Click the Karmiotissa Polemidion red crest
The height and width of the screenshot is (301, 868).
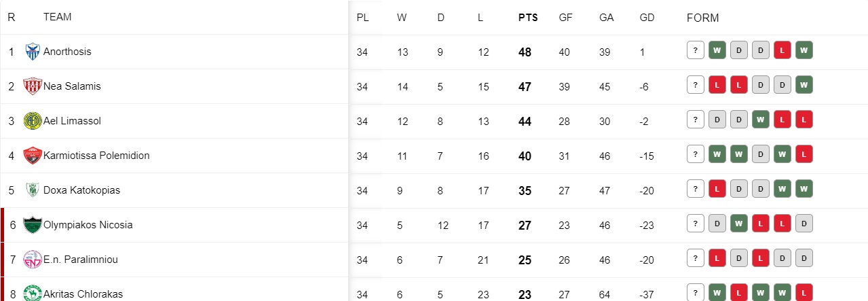(33, 156)
